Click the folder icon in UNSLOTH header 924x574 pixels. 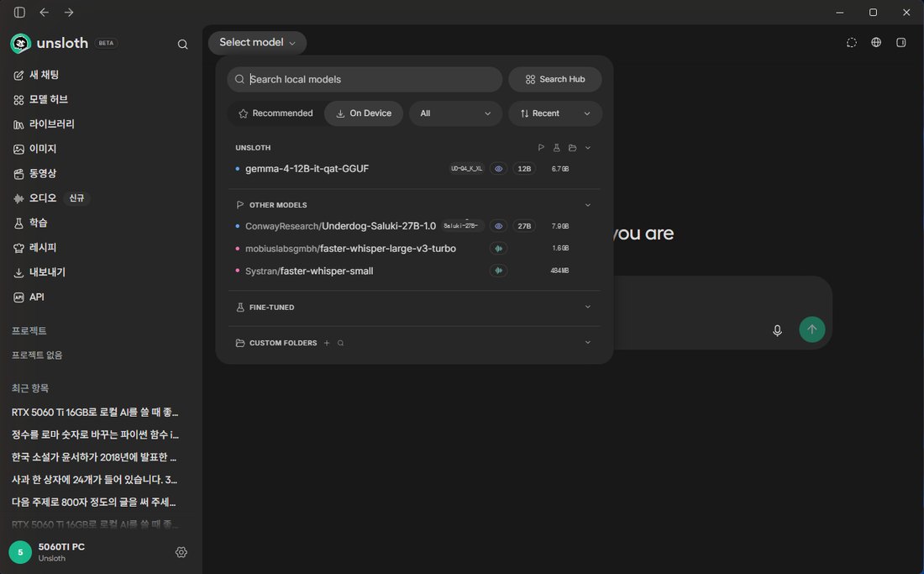point(572,147)
